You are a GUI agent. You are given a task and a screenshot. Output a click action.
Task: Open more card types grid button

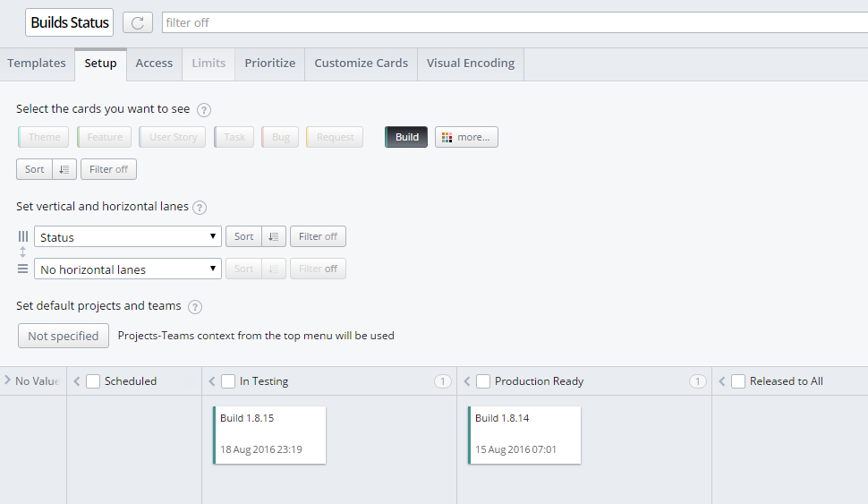[x=466, y=137]
